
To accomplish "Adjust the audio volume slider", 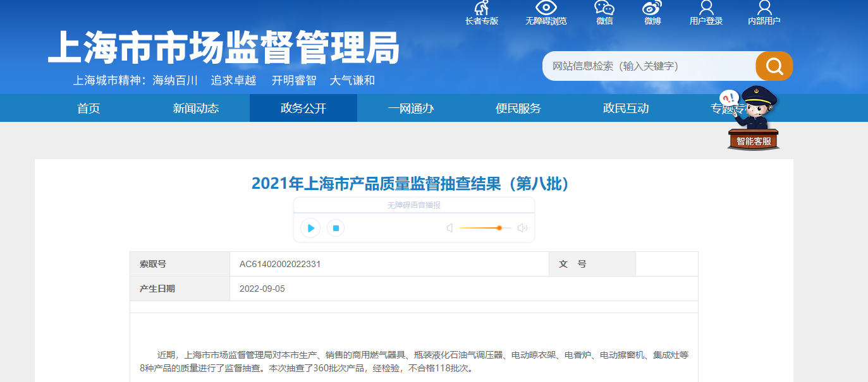I will (499, 228).
